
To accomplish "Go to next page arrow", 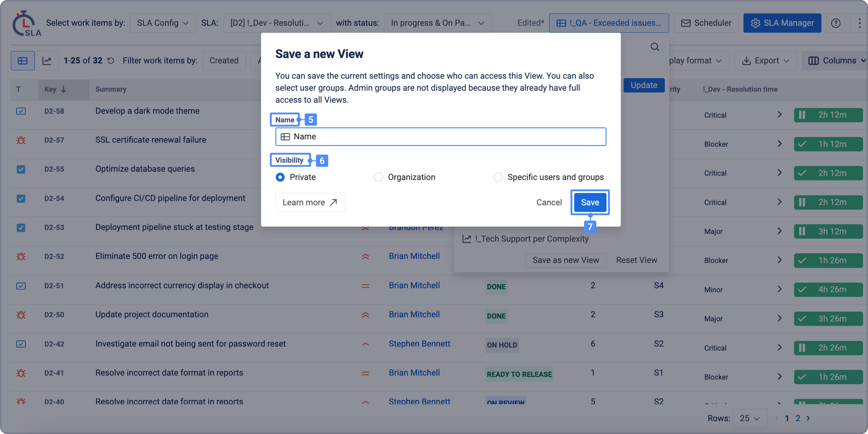I will (808, 418).
